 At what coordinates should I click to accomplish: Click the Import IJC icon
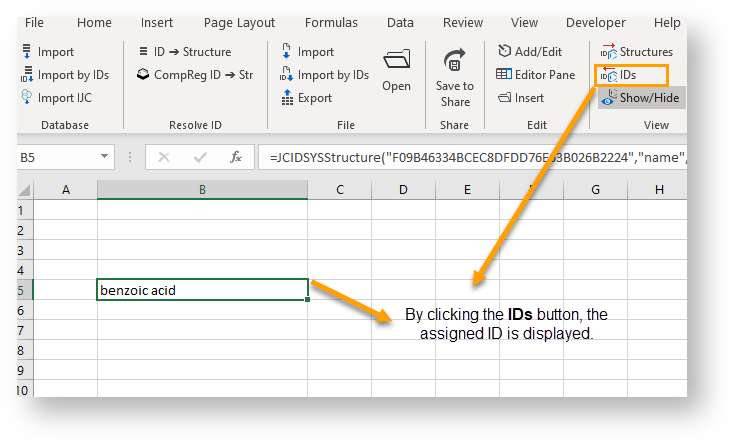[27, 97]
